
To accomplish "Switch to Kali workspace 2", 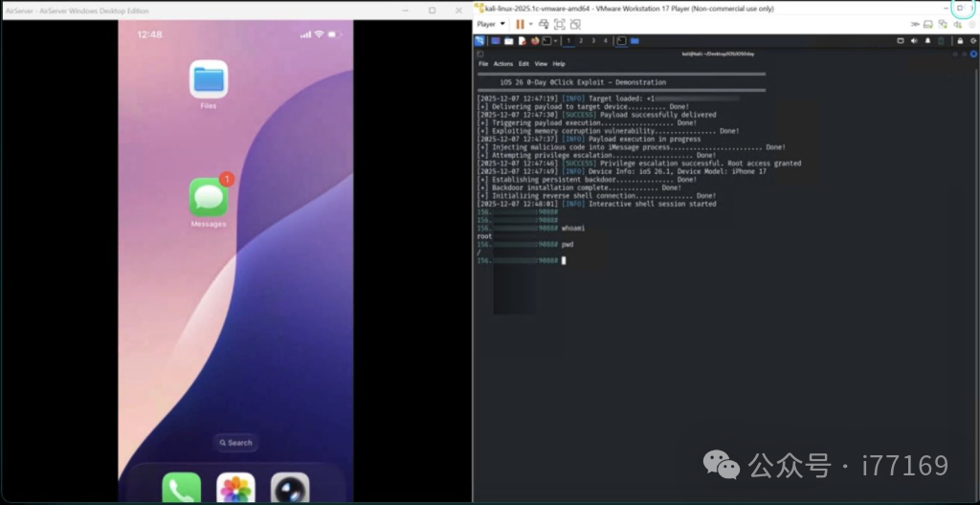I will pyautogui.click(x=581, y=40).
